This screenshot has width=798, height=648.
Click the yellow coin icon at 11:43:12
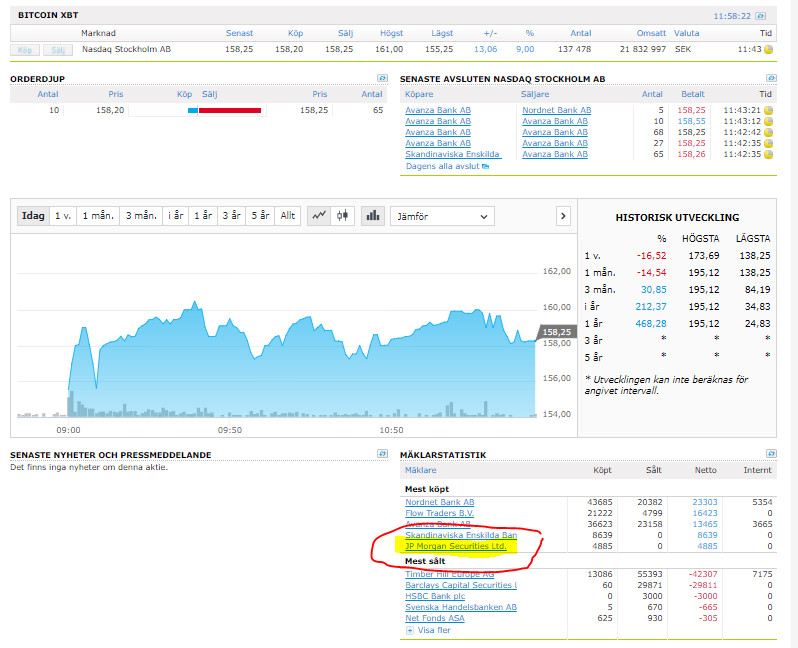pos(768,122)
